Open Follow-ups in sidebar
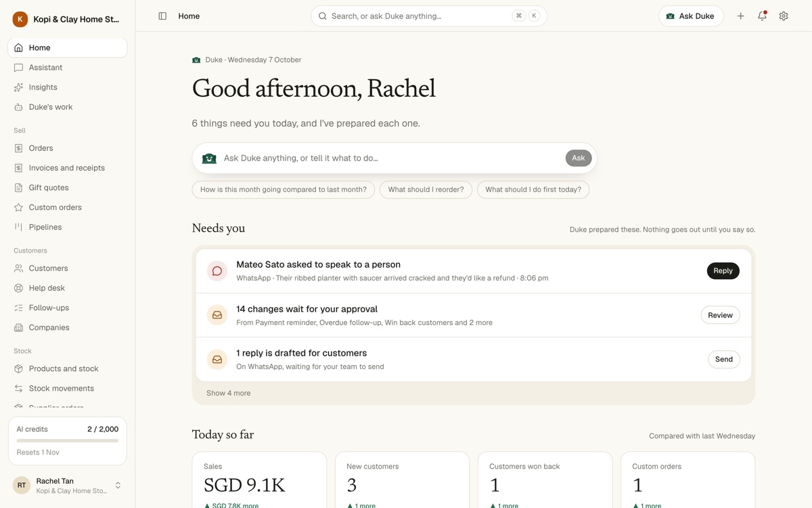Screen dimensions: 812x508 68,307
